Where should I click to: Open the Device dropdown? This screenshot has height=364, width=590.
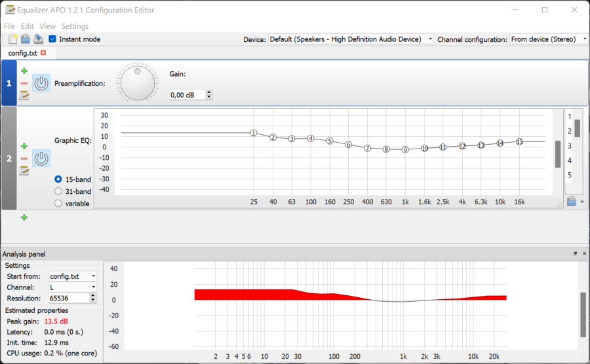pos(351,39)
